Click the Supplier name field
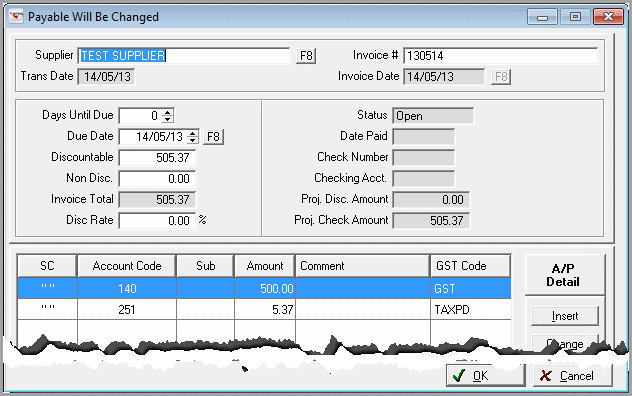 pyautogui.click(x=184, y=56)
